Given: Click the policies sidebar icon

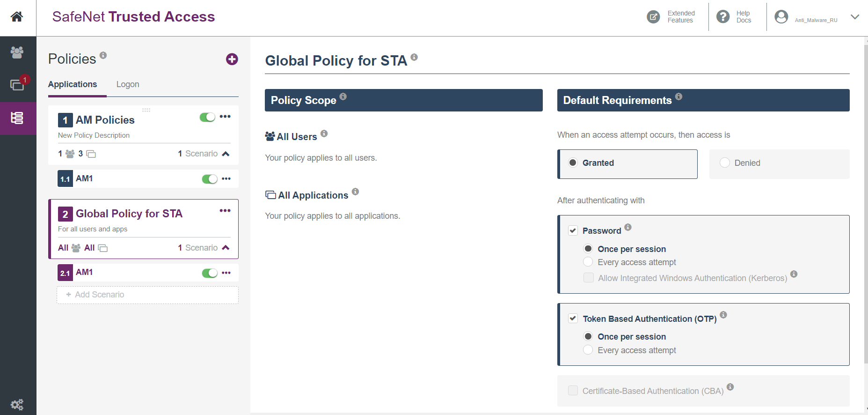Looking at the screenshot, I should [17, 118].
